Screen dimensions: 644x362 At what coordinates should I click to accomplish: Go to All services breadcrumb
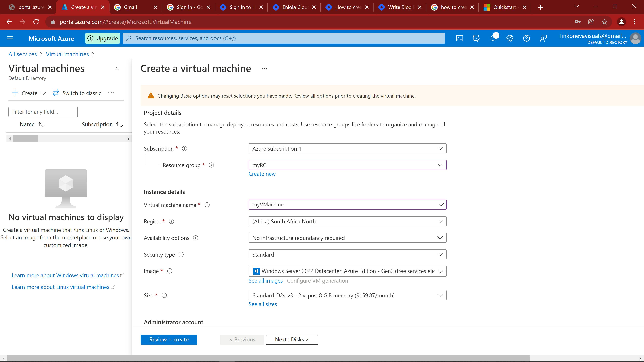coord(22,54)
